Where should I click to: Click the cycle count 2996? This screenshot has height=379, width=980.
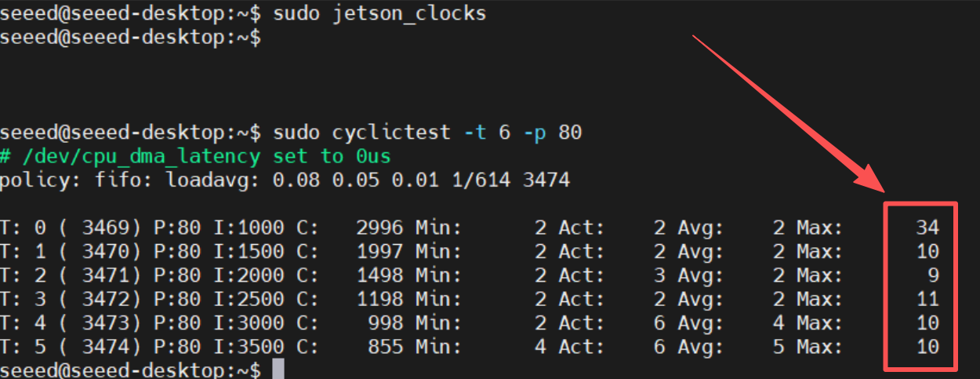379,228
